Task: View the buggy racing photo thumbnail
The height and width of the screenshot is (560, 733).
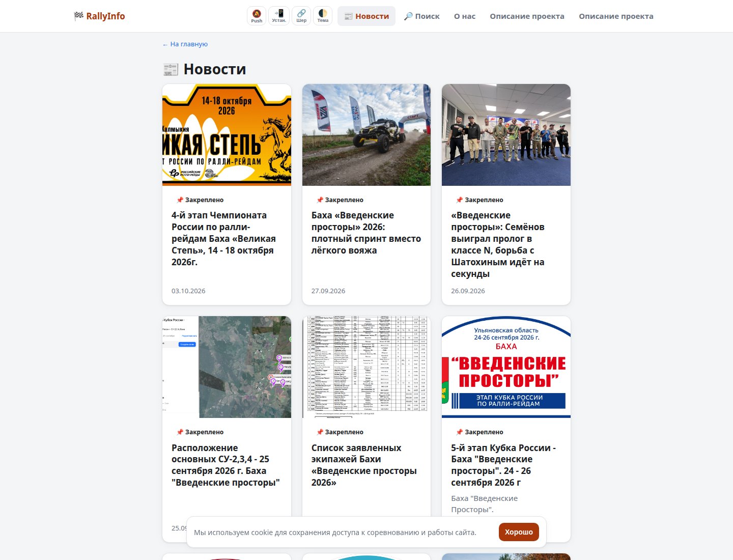Action: pyautogui.click(x=366, y=135)
